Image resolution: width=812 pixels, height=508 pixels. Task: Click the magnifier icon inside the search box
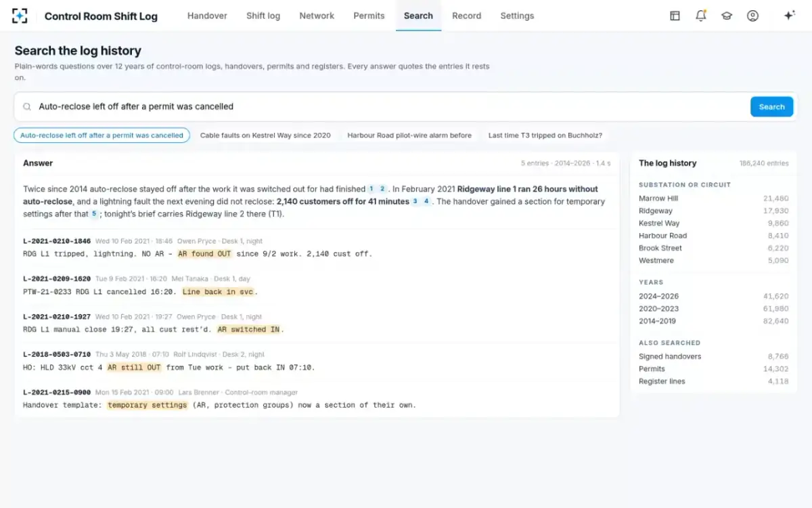coord(28,107)
